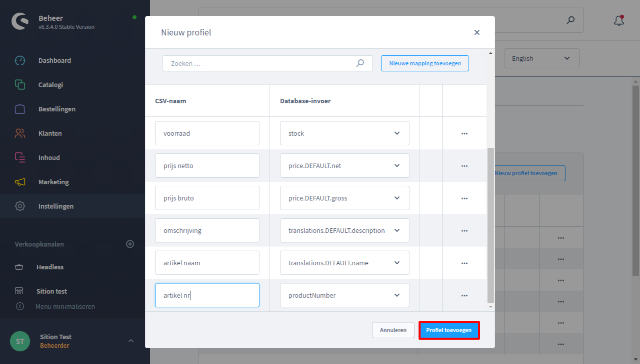
Task: Expand the Sition Test user menu
Action: 131,341
